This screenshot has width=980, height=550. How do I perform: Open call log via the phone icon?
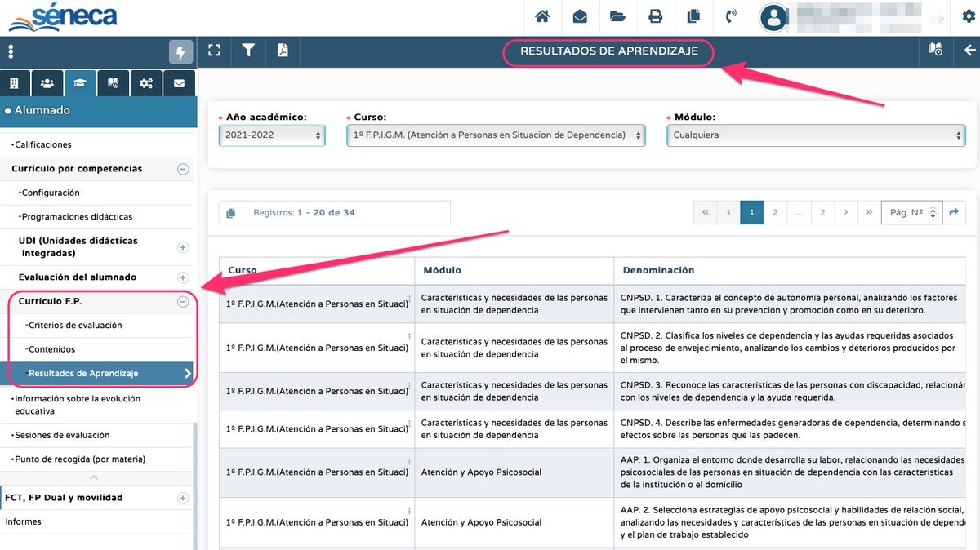coord(732,17)
